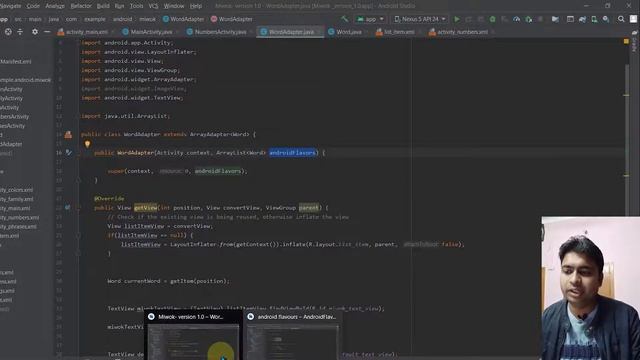
Task: Click the miwok breadcrumb in navigation bar
Action: tap(147, 19)
